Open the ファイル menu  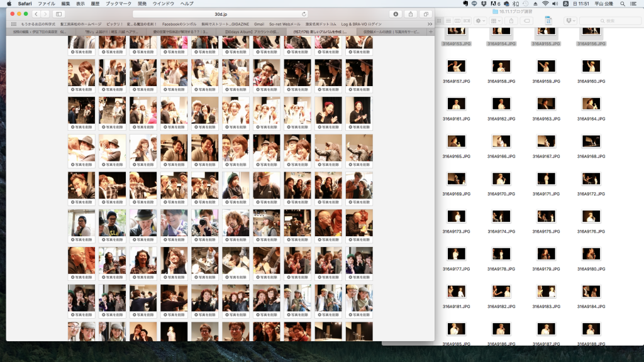coord(47,4)
